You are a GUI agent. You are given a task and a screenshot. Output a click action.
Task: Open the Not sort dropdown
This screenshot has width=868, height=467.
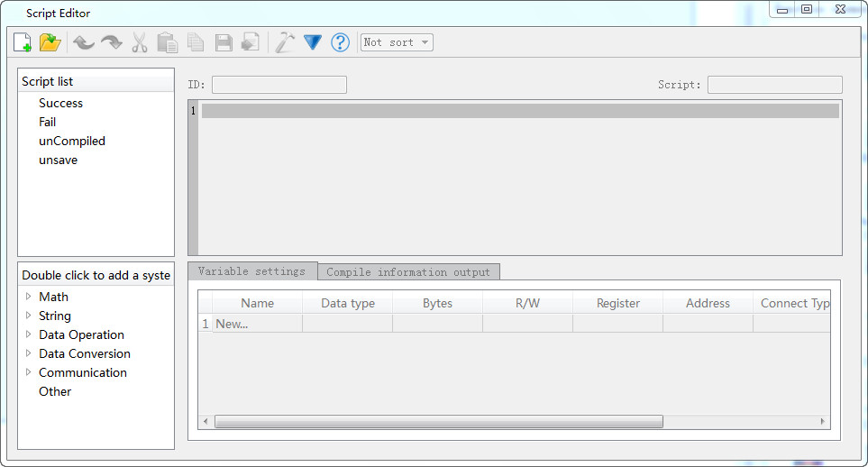pyautogui.click(x=397, y=42)
